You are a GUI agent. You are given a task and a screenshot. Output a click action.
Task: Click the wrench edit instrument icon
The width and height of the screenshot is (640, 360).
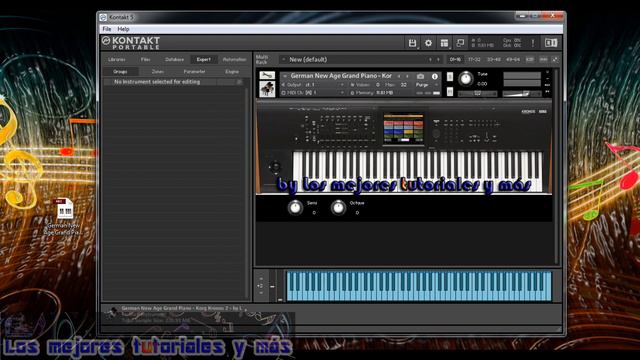(x=267, y=76)
